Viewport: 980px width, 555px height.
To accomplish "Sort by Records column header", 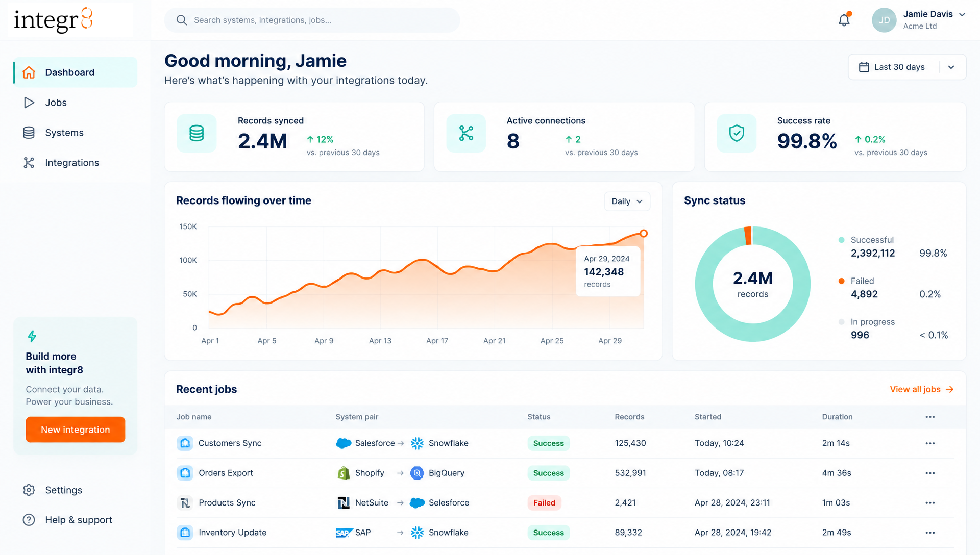I will [x=629, y=417].
